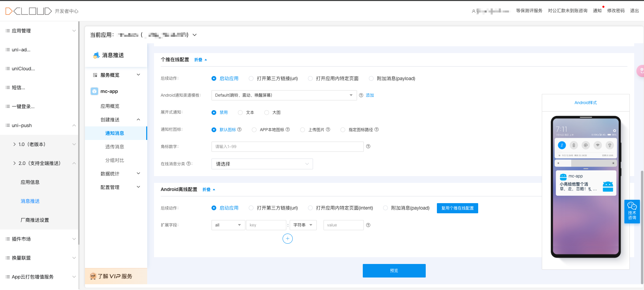Open the 技术咨询 chat widget
The height and width of the screenshot is (290, 644).
tap(632, 212)
